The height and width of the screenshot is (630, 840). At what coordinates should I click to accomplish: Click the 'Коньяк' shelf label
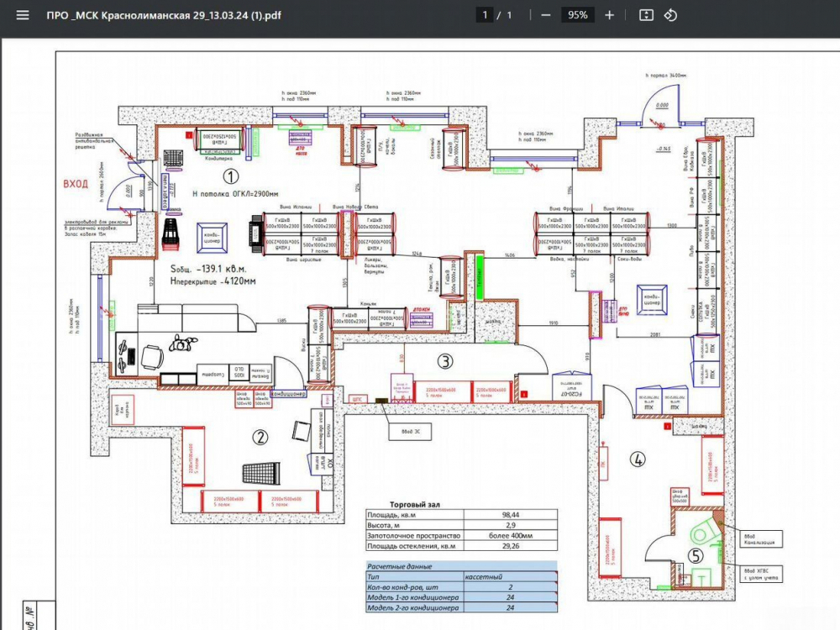(368, 304)
